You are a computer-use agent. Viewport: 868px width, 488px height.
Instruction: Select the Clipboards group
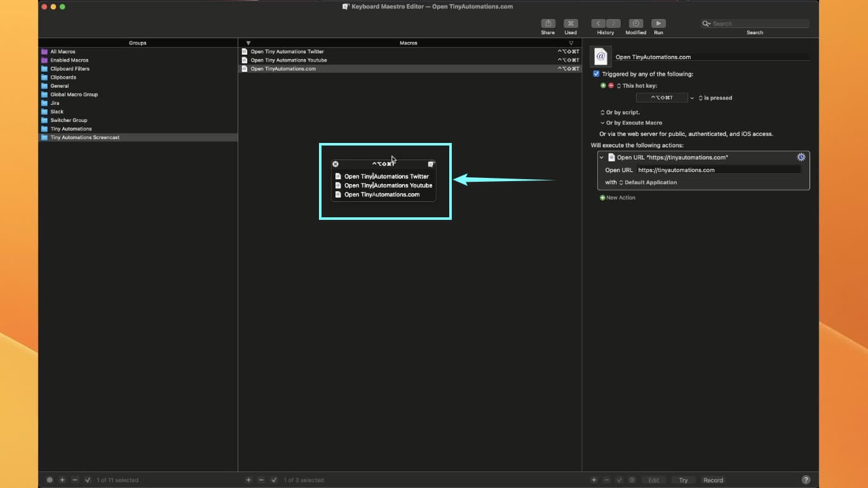coord(138,78)
